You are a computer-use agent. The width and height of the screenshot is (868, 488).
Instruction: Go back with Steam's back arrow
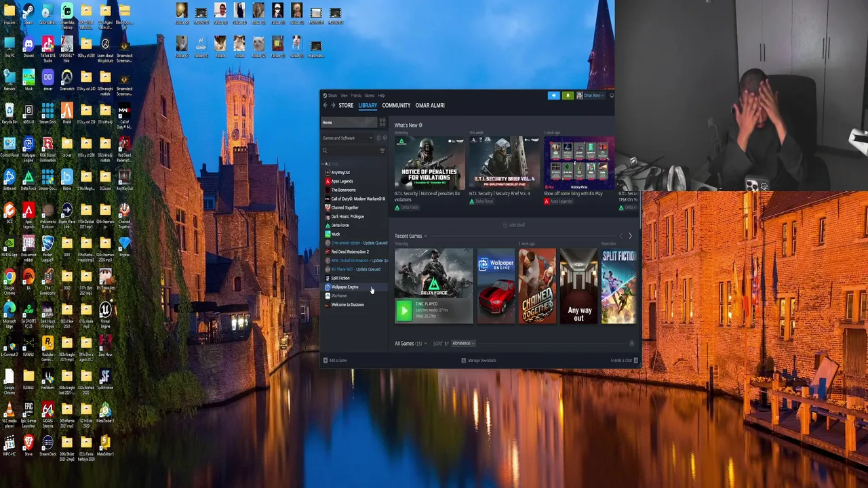325,106
